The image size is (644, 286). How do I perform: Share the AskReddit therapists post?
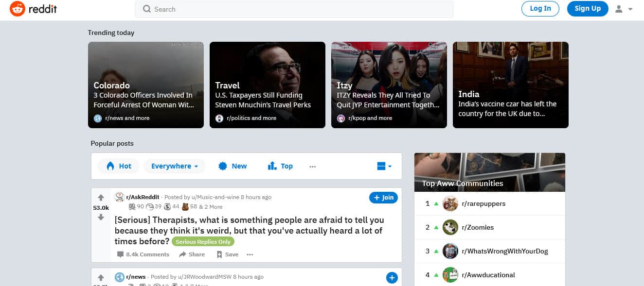(192, 254)
